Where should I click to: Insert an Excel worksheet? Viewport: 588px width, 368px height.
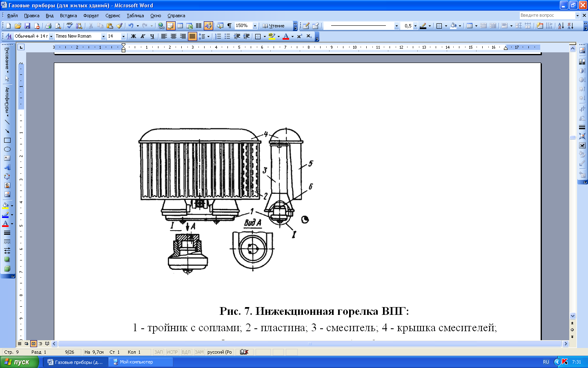click(x=189, y=26)
